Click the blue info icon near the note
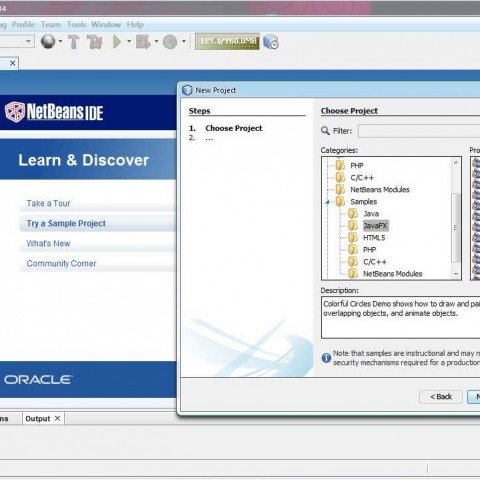The width and height of the screenshot is (480, 480). tap(326, 358)
